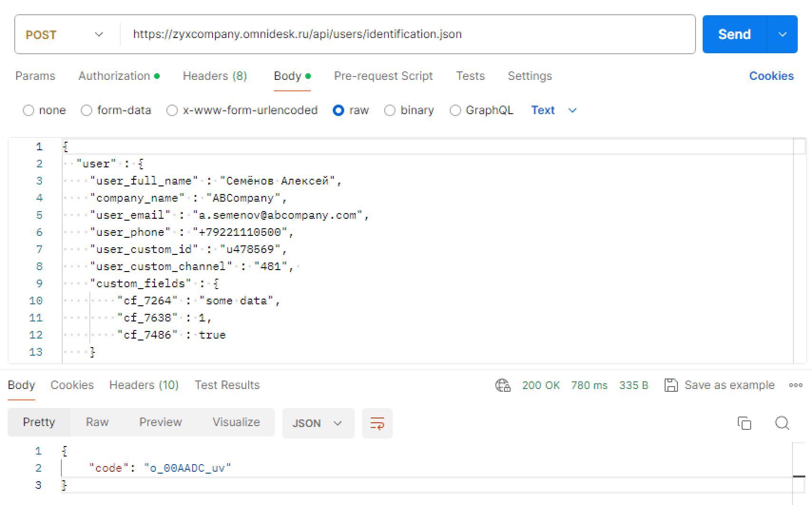Click the copy response icon
812x505 pixels.
pyautogui.click(x=744, y=423)
